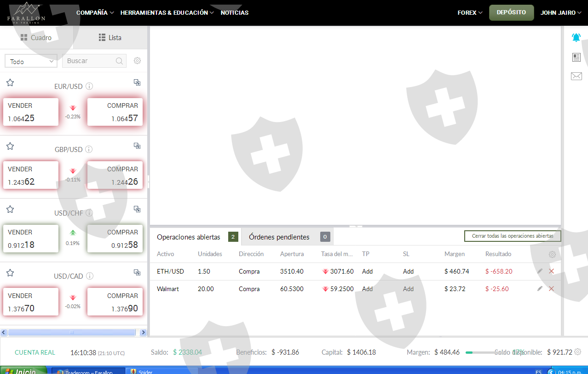Switch to Lista view tab
The height and width of the screenshot is (374, 588).
pyautogui.click(x=110, y=38)
